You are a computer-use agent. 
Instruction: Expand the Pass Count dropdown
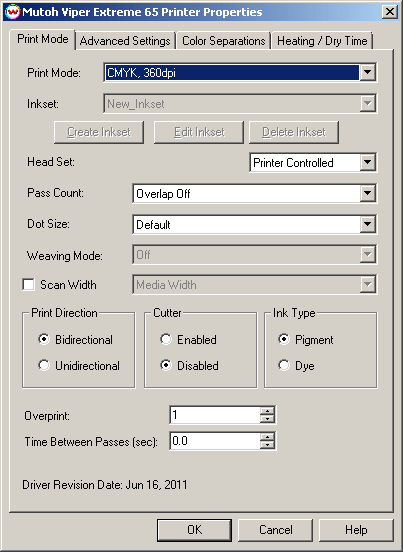(254, 193)
